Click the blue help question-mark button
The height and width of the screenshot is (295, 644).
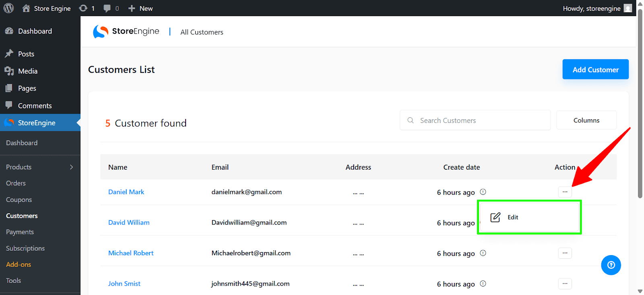coord(611,265)
